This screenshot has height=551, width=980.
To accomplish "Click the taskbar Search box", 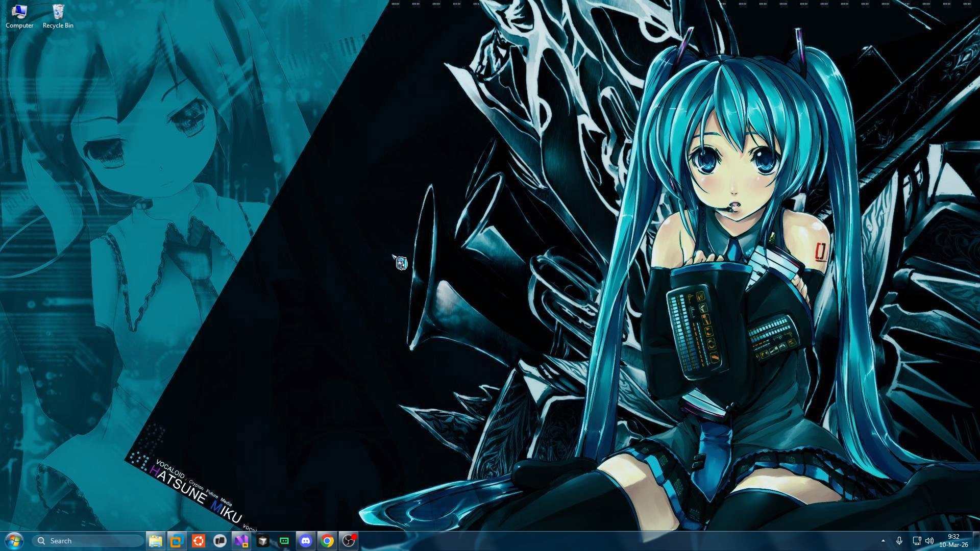I will coord(88,541).
